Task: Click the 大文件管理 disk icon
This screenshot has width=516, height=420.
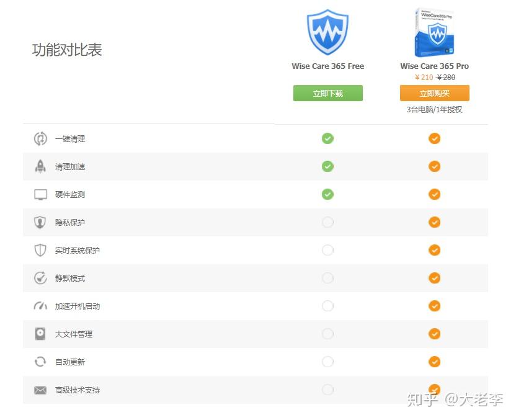Action: point(40,334)
